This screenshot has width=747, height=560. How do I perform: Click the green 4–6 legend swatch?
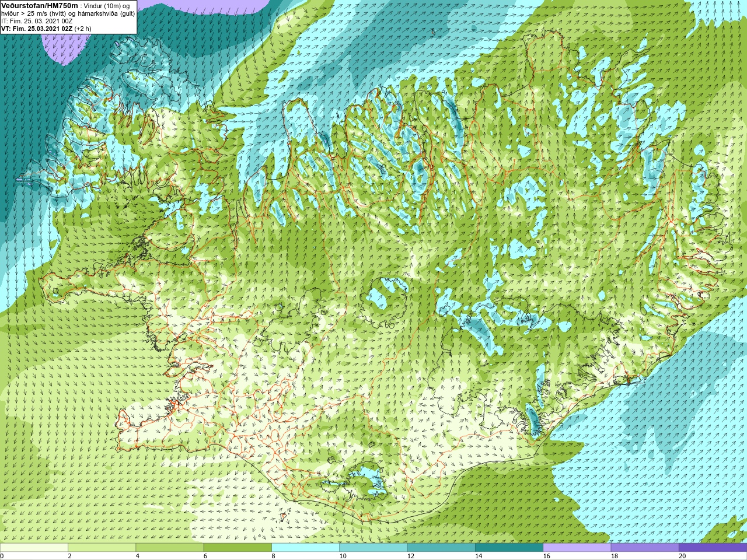[170, 548]
